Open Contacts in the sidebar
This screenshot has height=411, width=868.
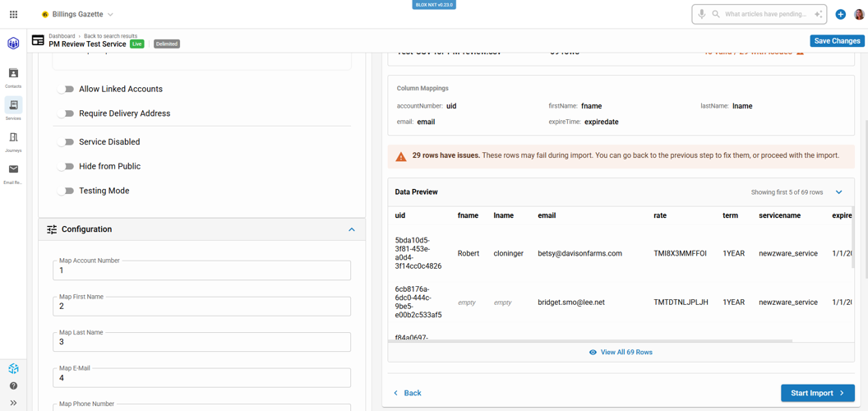[13, 77]
